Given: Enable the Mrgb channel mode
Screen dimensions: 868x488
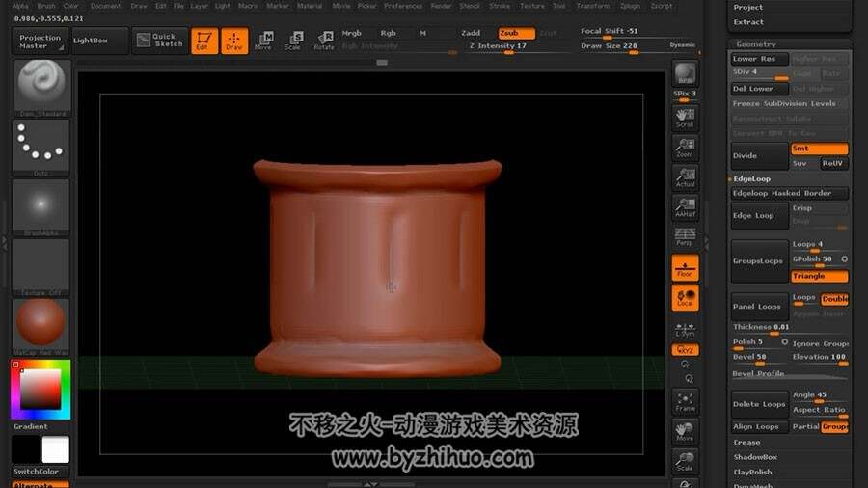Looking at the screenshot, I should click(351, 33).
